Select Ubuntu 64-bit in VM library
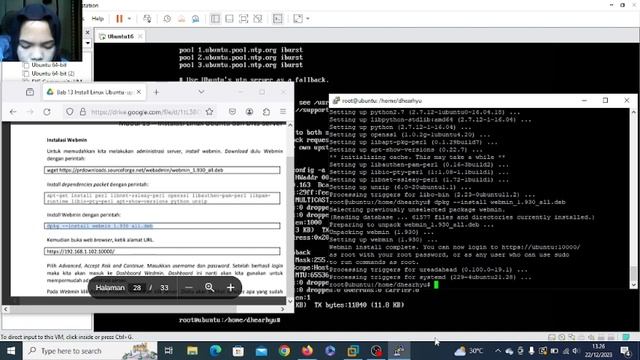Image resolution: width=640 pixels, height=360 pixels. 49,65
